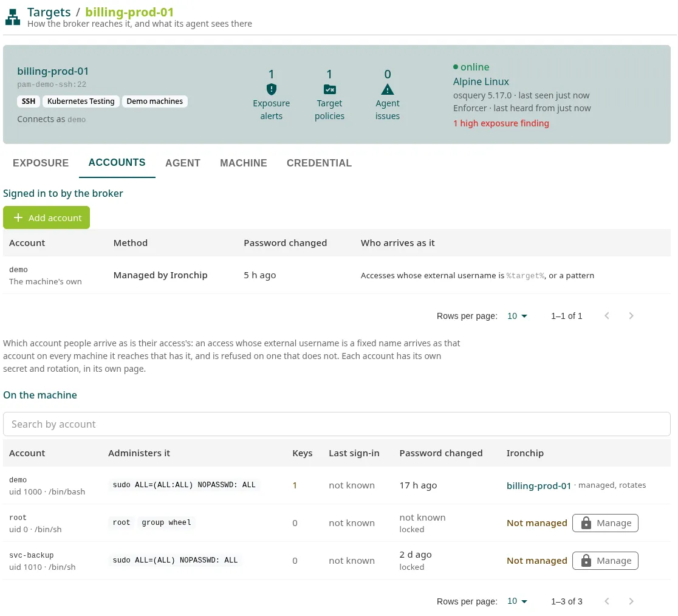Open the Exposure alerts shield icon

[271, 89]
